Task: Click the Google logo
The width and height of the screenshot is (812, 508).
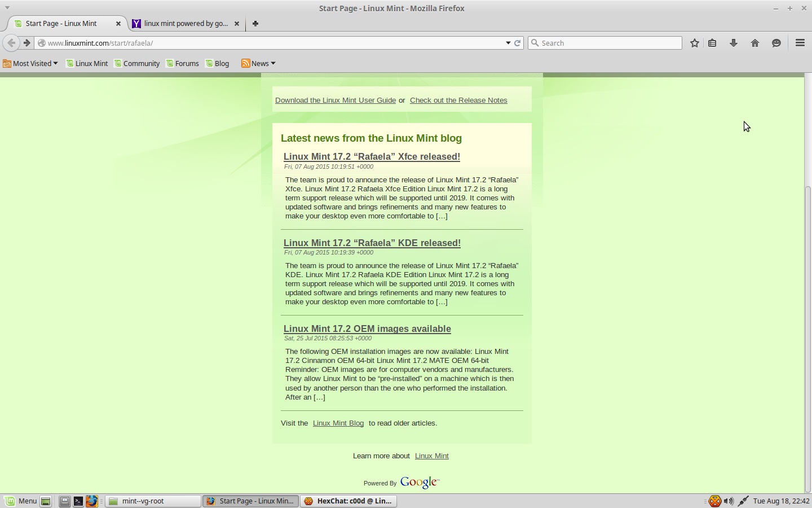Action: pyautogui.click(x=420, y=482)
